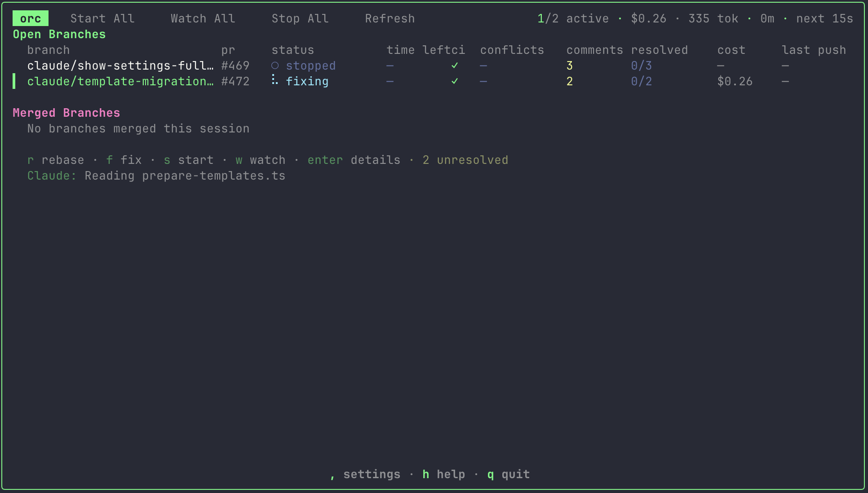
Task: Click Stop All in top bar
Action: [x=300, y=18]
